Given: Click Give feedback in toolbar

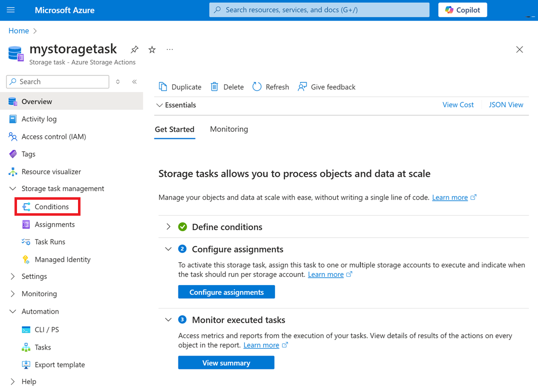Looking at the screenshot, I should point(326,87).
